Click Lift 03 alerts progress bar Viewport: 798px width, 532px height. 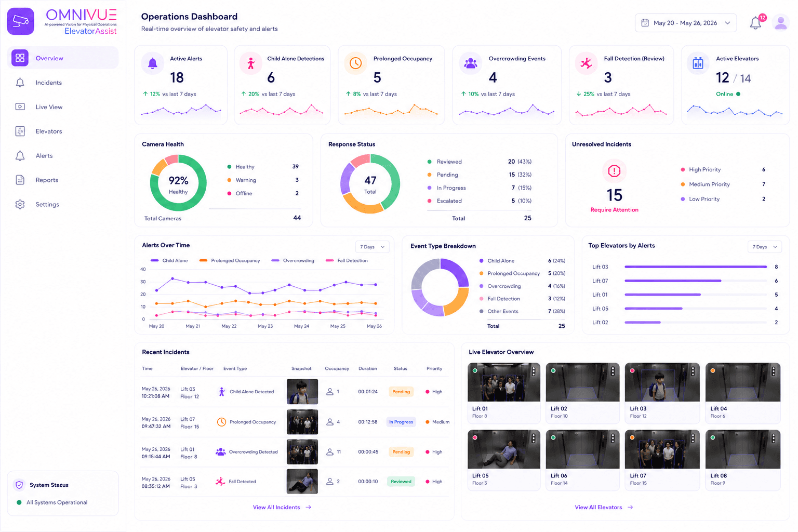pyautogui.click(x=696, y=267)
